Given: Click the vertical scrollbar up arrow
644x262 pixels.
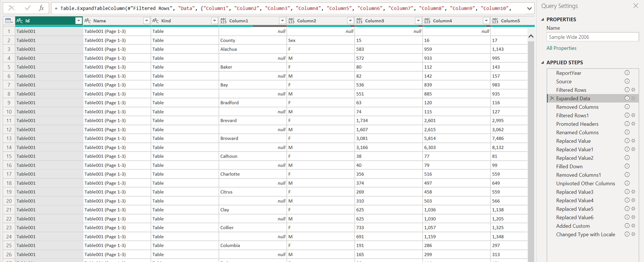Looking at the screenshot, I should point(531,36).
